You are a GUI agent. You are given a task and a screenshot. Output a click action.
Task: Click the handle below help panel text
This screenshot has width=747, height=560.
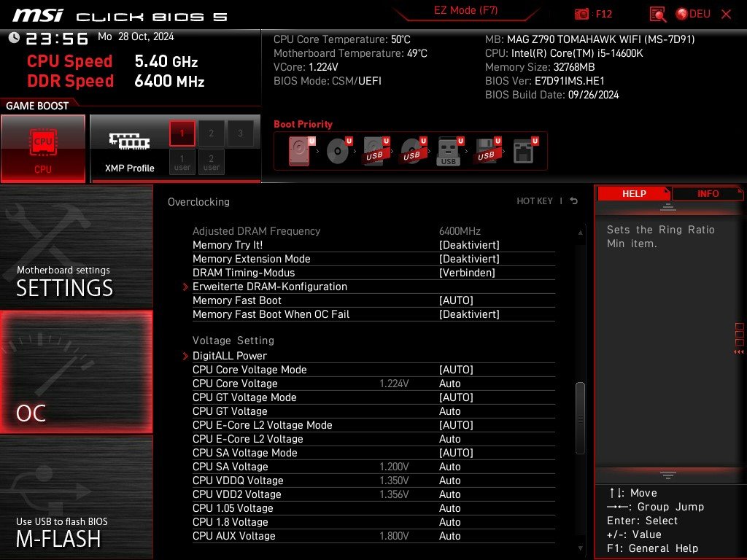(668, 475)
